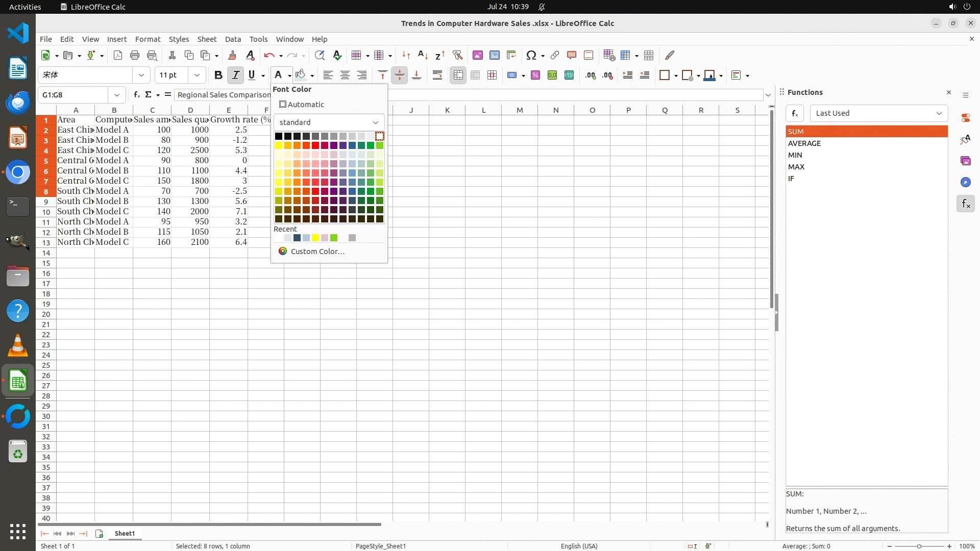This screenshot has height=551, width=980.
Task: Click the Clone Formatting paintbrush icon
Action: pyautogui.click(x=232, y=55)
